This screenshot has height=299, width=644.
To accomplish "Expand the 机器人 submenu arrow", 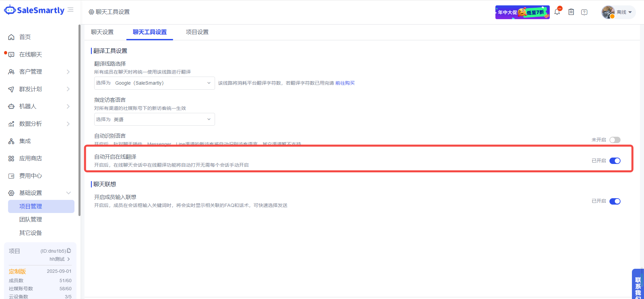I will click(x=68, y=106).
